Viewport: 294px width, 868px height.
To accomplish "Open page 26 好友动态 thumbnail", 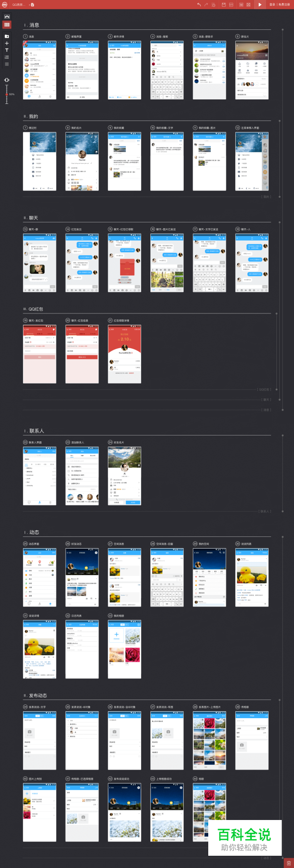I will click(82, 577).
